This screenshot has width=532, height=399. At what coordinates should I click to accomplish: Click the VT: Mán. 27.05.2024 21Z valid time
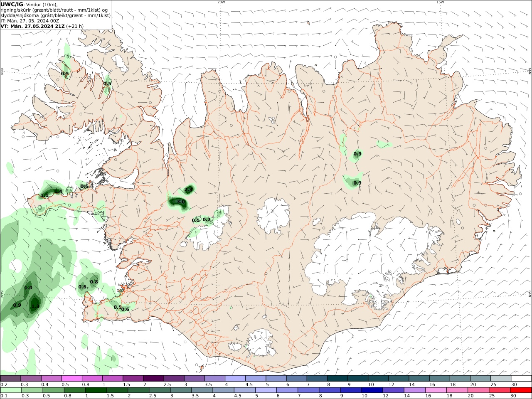[32, 26]
